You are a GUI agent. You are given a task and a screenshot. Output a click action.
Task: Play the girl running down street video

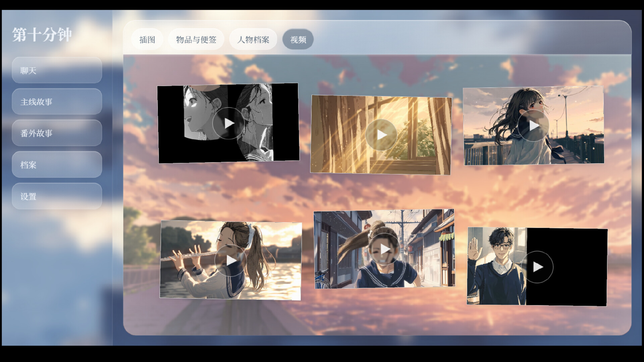point(384,249)
